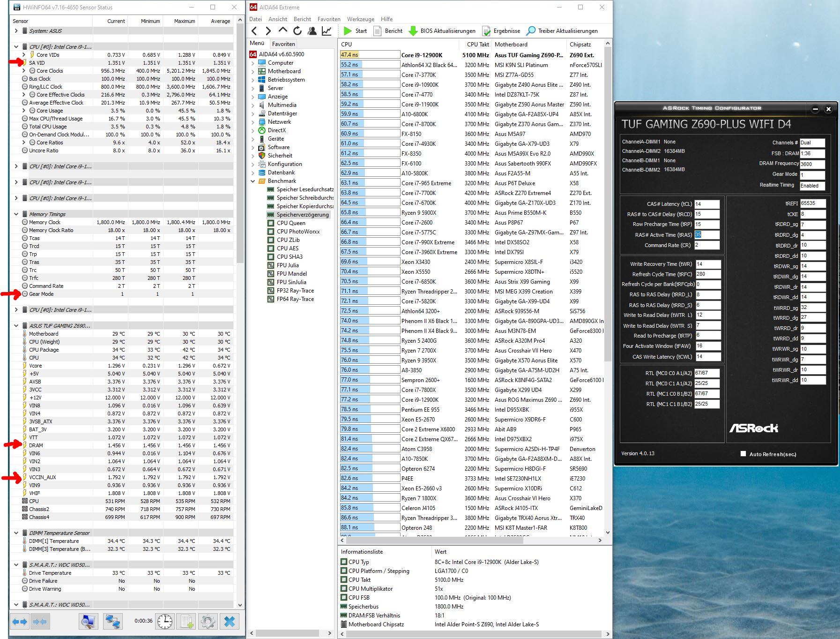Expand Core VIDs sensor row
Image resolution: width=840 pixels, height=639 pixels.
click(x=24, y=55)
